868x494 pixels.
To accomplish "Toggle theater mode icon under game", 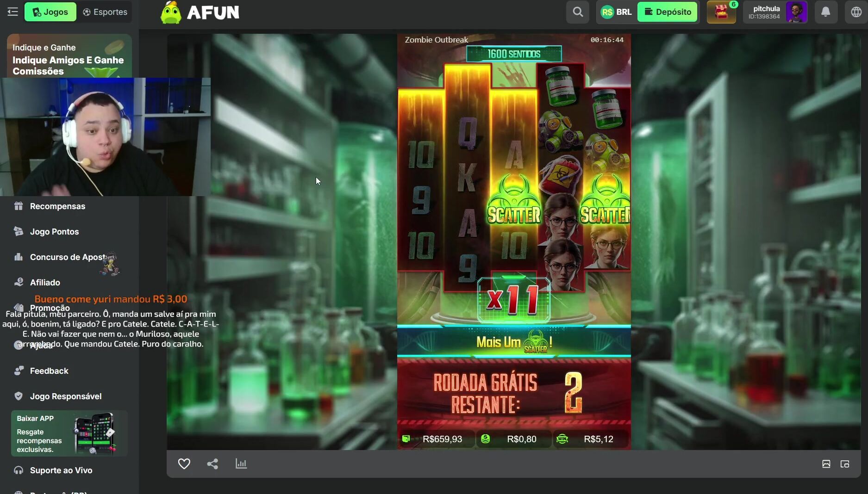I will pyautogui.click(x=826, y=464).
